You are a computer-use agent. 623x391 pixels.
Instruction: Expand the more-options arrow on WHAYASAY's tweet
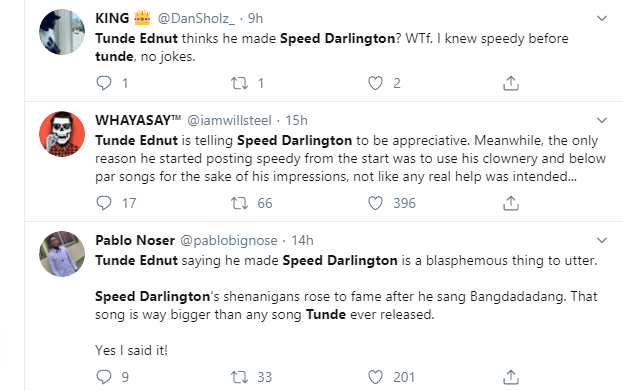click(x=602, y=120)
